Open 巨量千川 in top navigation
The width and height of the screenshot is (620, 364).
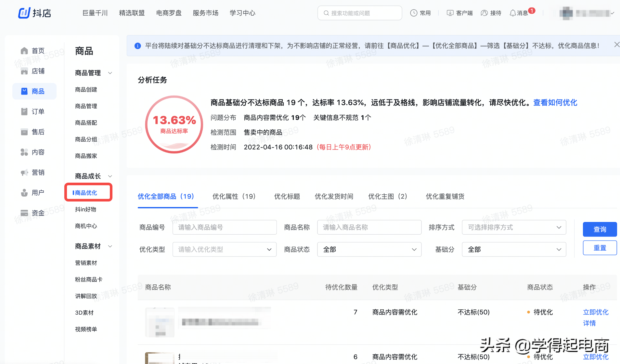click(x=95, y=13)
